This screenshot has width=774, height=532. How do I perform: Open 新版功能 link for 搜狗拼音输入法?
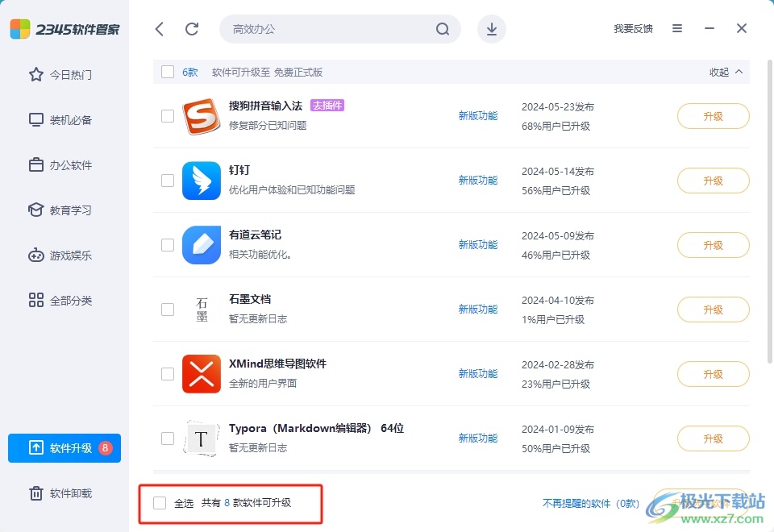pyautogui.click(x=478, y=116)
